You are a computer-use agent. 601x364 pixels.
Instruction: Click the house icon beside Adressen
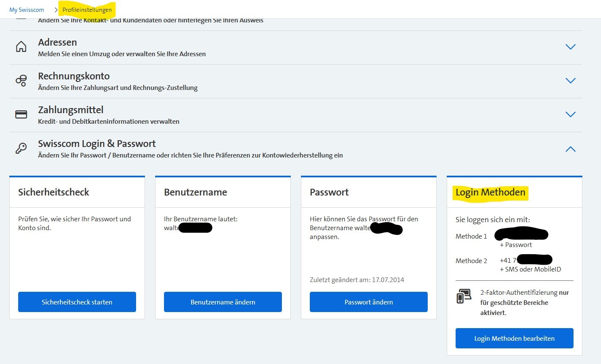[x=21, y=47]
